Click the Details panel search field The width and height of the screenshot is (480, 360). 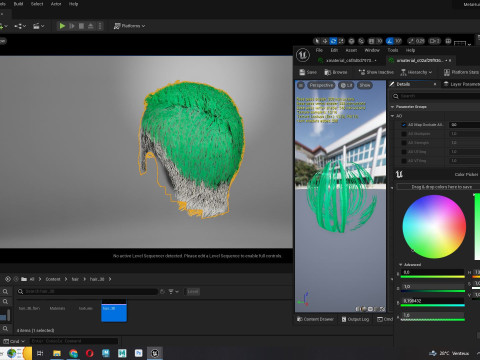[x=437, y=96]
